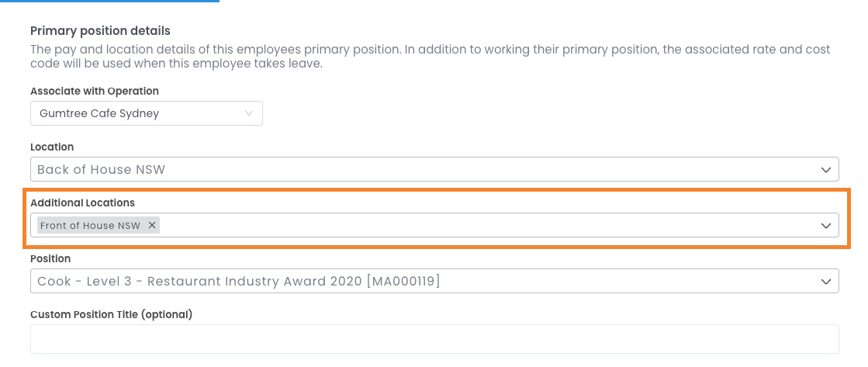The height and width of the screenshot is (367, 868).
Task: Click the pay and location description paragraph
Action: click(430, 56)
